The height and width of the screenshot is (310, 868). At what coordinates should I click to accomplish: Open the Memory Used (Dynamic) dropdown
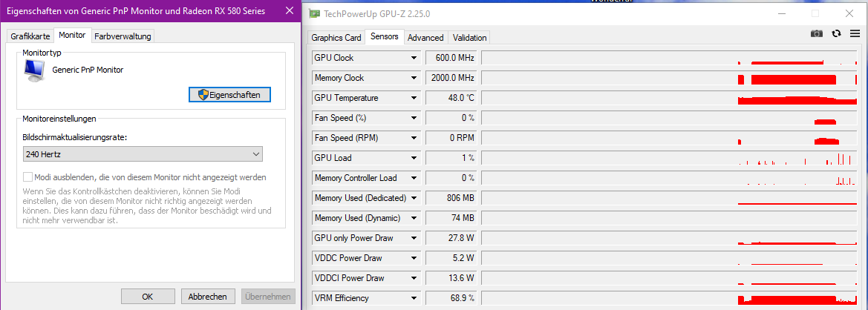click(414, 218)
